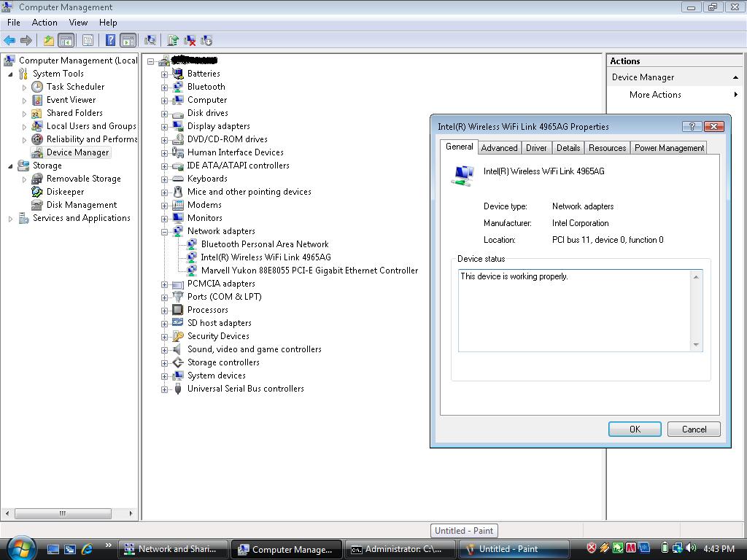Switch to the Details tab

(568, 147)
